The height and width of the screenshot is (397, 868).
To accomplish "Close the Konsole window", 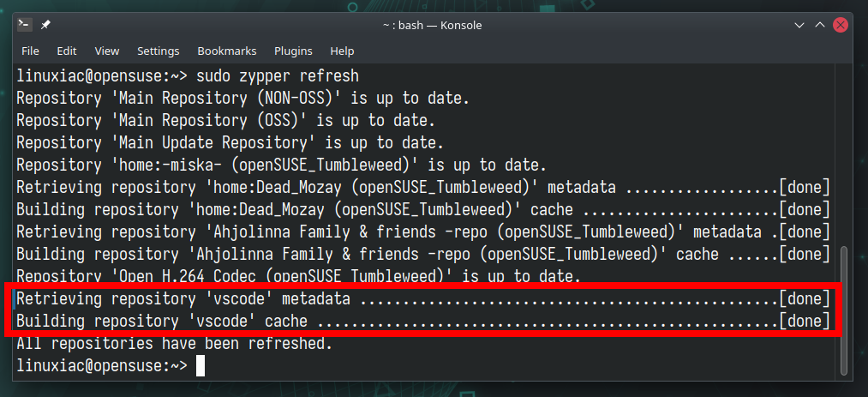I will (x=841, y=26).
